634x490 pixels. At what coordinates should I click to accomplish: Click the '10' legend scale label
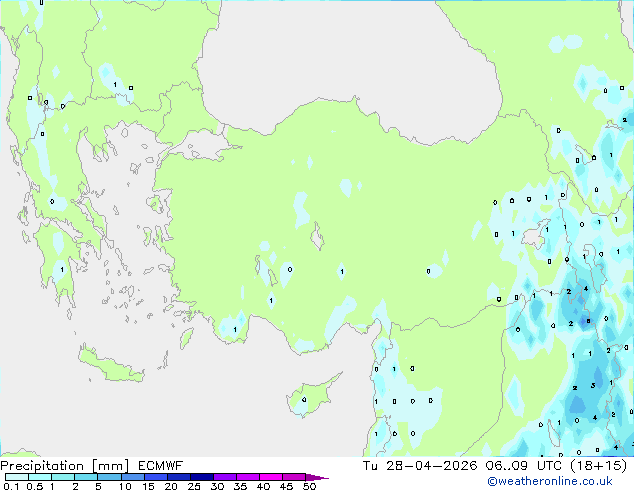(x=125, y=486)
